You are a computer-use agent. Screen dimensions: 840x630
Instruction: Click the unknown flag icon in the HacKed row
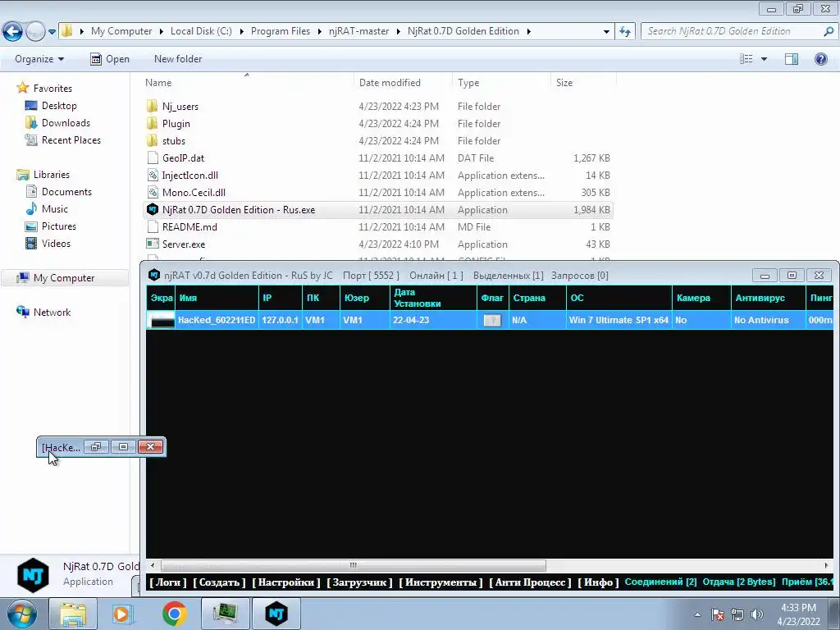pos(492,321)
